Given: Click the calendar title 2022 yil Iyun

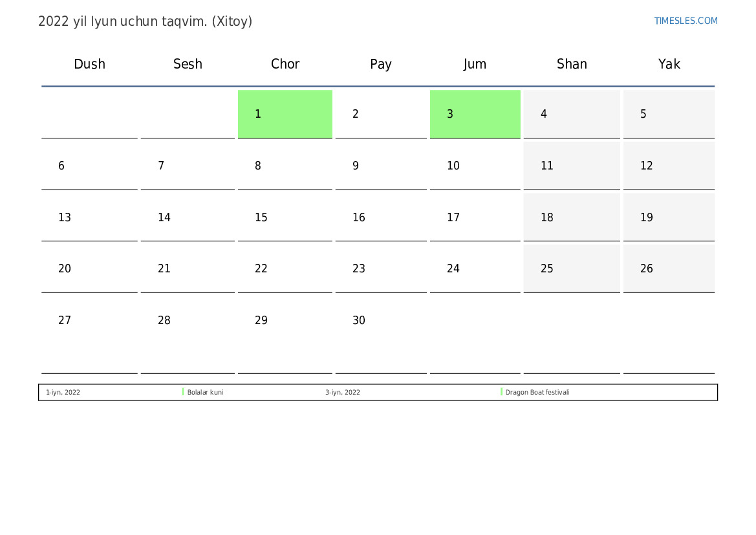Looking at the screenshot, I should [145, 21].
